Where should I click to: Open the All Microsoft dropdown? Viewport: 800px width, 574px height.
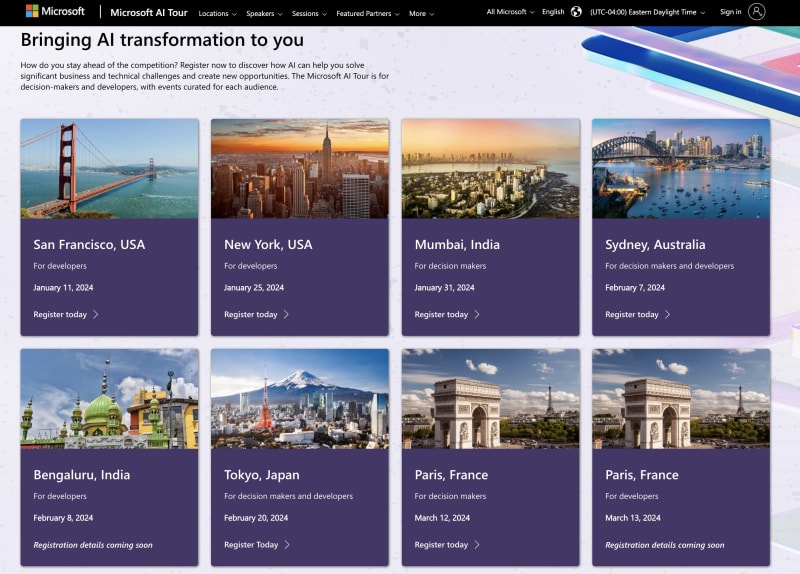[510, 12]
